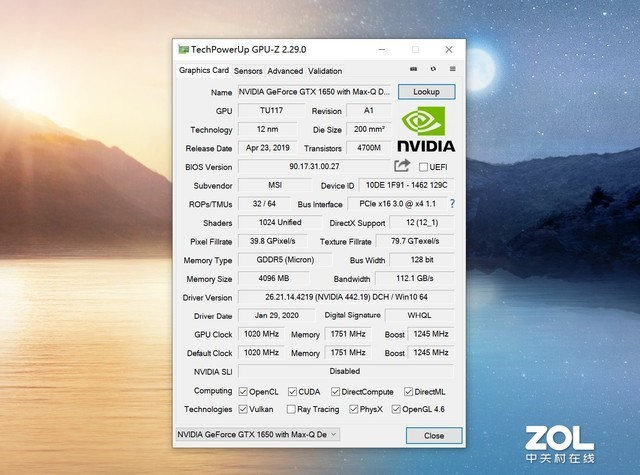Toggle the PhysX checkbox

click(x=353, y=409)
